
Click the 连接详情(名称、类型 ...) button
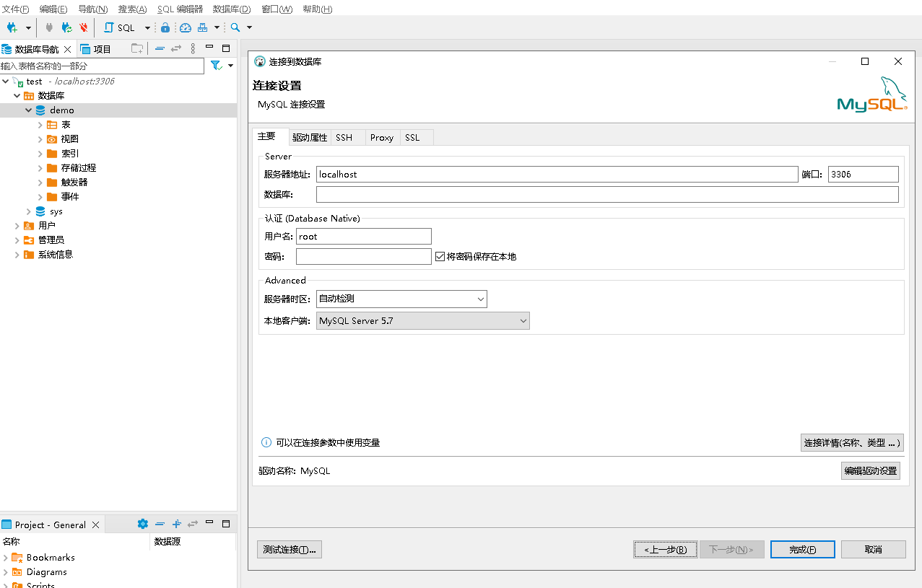click(x=852, y=442)
